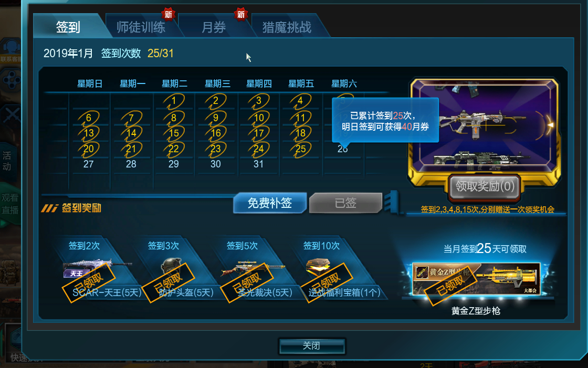Click the 免费补签 button
Image resolution: width=588 pixels, height=368 pixels.
270,203
